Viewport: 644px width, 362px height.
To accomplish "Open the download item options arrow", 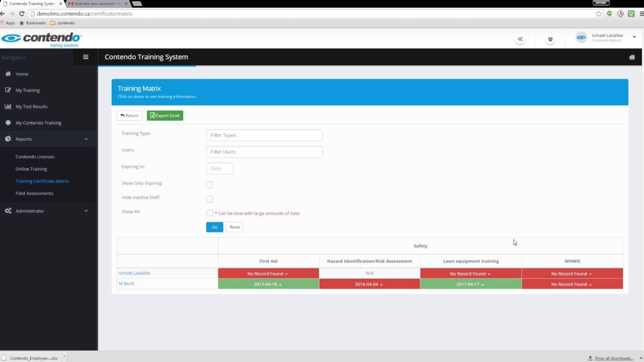I will click(64, 358).
